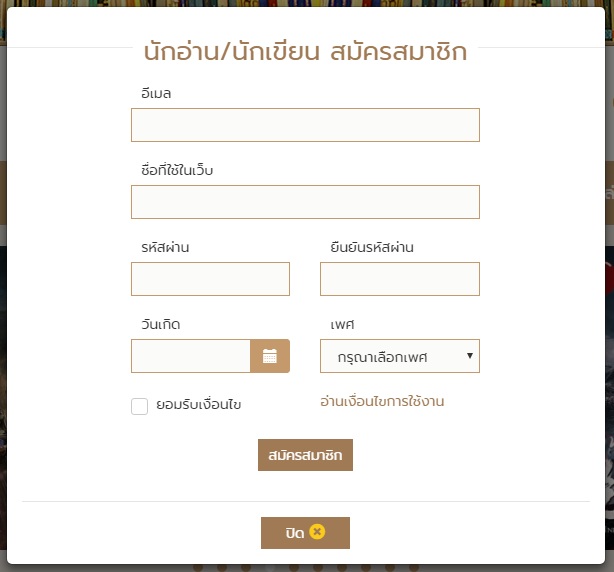
Task: Click the ยอมรับเงื่อนไข label text
Action: (x=199, y=405)
